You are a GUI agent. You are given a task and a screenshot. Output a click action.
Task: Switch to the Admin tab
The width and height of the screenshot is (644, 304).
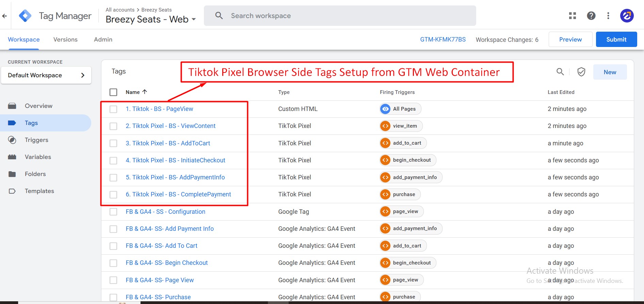coord(103,39)
